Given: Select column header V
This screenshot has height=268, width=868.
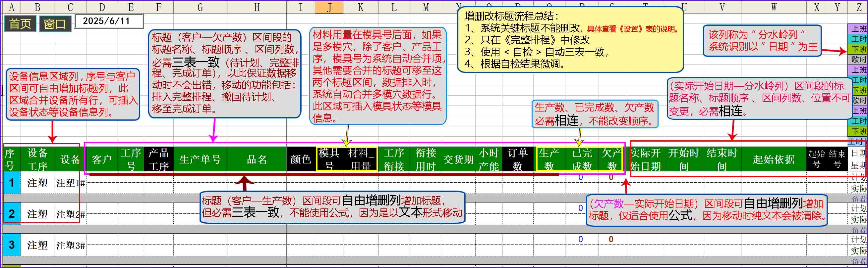Looking at the screenshot, I should point(722,7).
